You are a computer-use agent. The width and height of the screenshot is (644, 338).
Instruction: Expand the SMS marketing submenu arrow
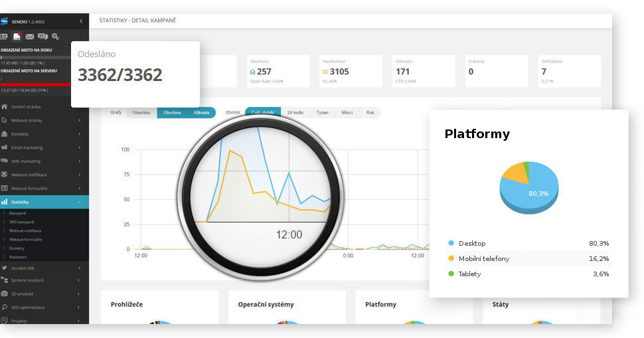point(79,161)
